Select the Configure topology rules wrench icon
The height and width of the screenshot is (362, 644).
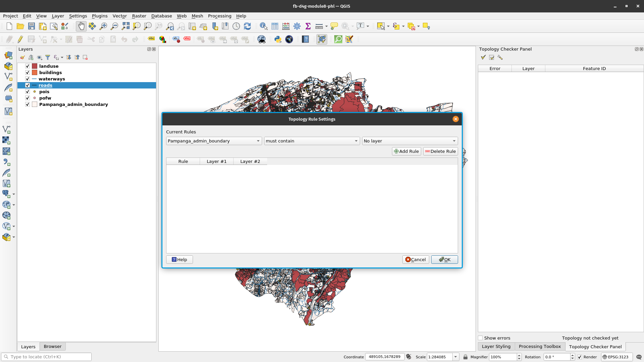[500, 57]
